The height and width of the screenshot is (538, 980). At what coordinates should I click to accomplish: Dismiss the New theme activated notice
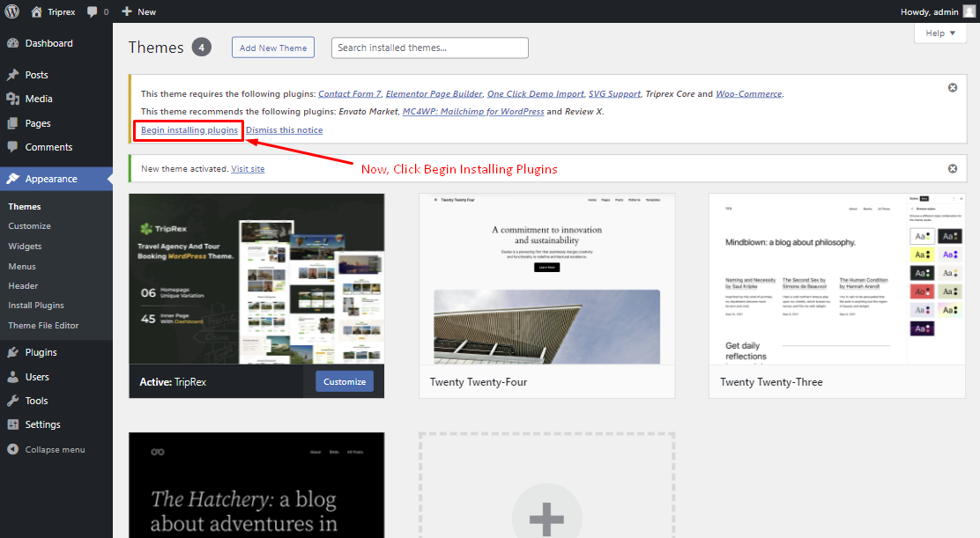pyautogui.click(x=953, y=168)
